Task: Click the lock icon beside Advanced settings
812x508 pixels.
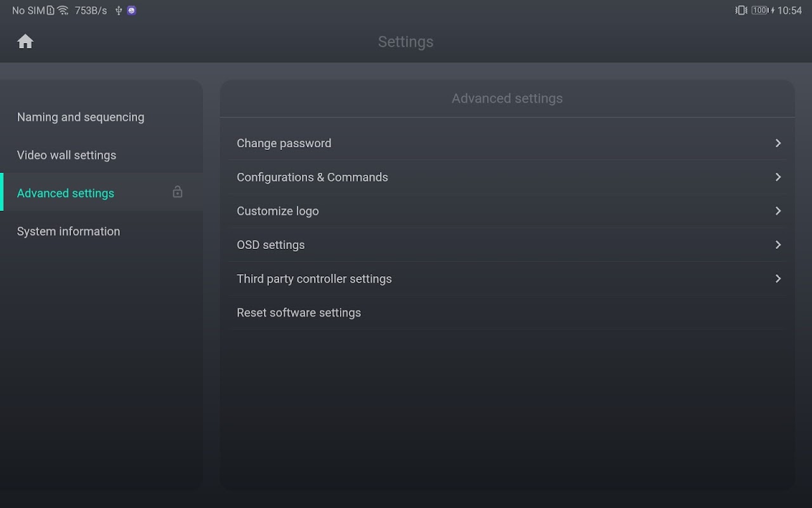Action: point(178,192)
